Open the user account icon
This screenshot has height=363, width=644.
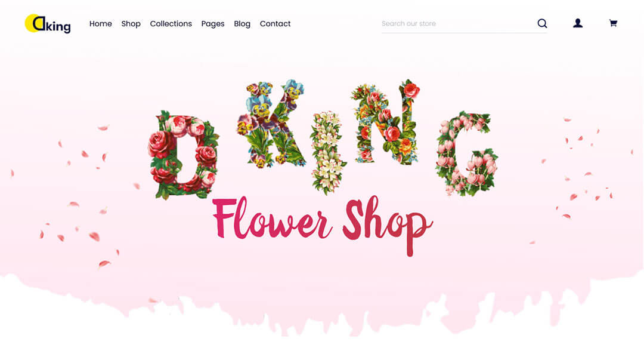point(578,23)
